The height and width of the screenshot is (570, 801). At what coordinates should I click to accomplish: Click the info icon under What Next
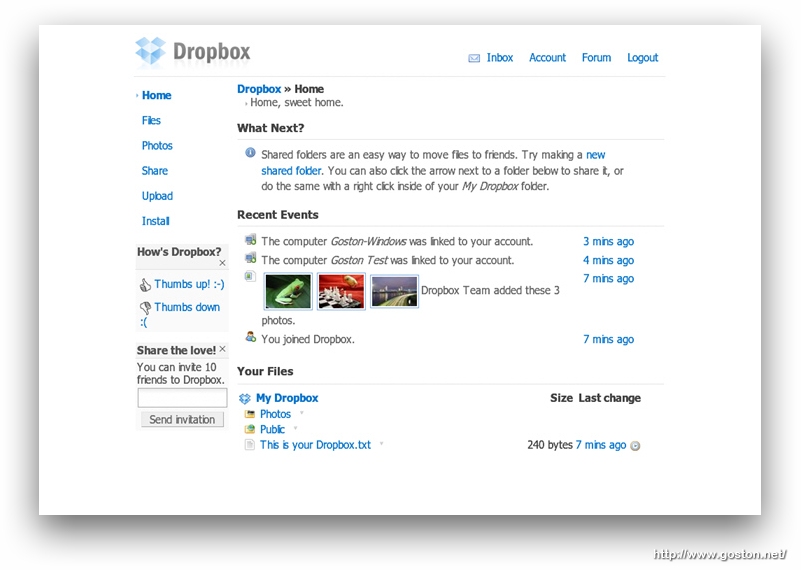pos(250,152)
